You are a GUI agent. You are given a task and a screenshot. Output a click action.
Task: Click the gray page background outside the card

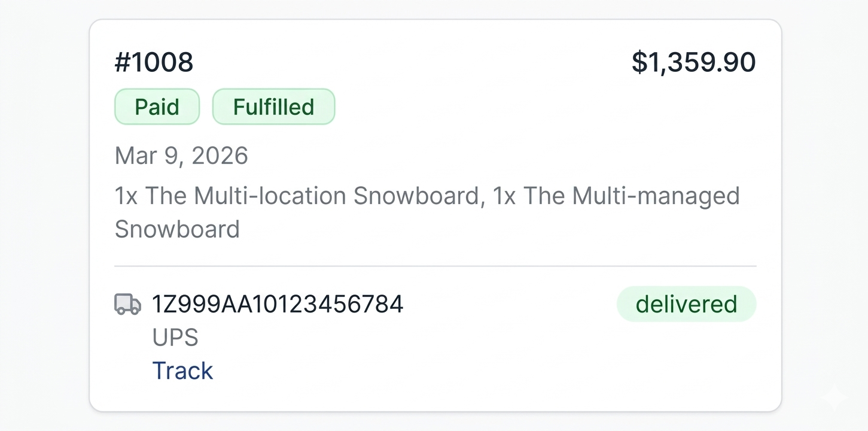click(43, 215)
